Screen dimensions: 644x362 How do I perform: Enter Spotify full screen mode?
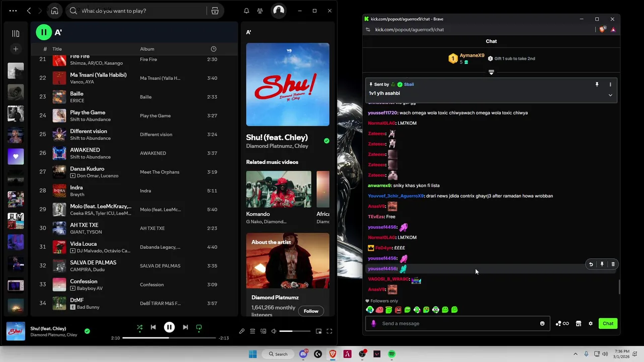pyautogui.click(x=330, y=331)
